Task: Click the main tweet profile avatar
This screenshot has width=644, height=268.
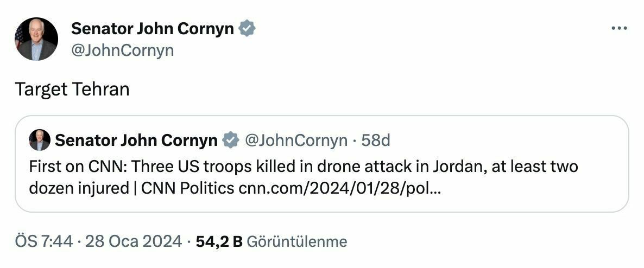Action: [x=36, y=39]
